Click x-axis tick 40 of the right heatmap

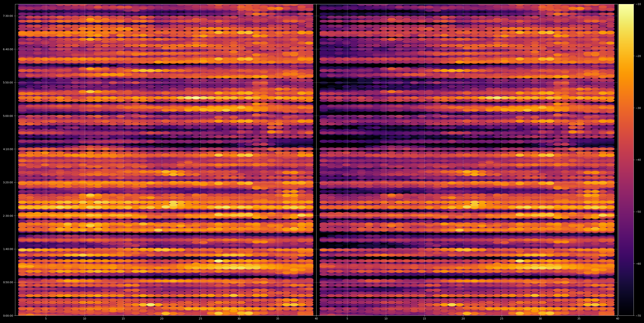click(x=618, y=319)
